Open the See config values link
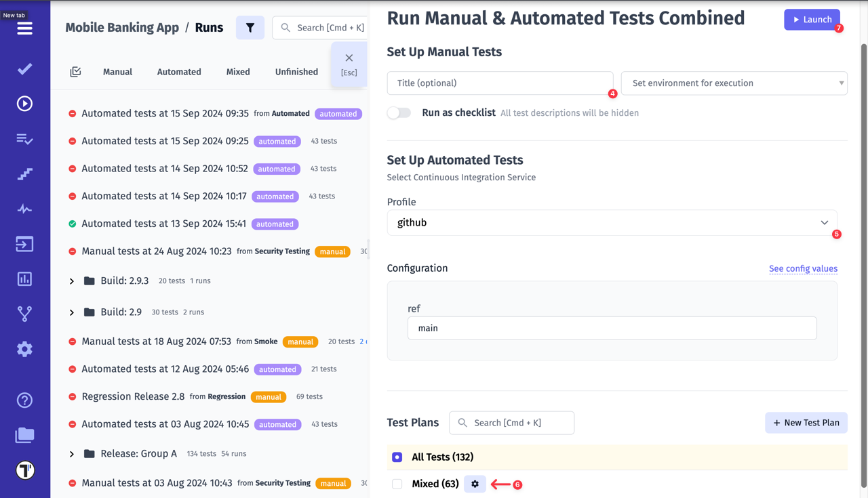 803,268
